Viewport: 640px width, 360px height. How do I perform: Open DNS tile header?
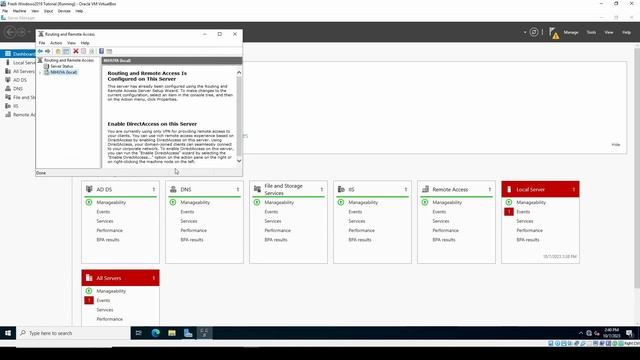coord(204,189)
